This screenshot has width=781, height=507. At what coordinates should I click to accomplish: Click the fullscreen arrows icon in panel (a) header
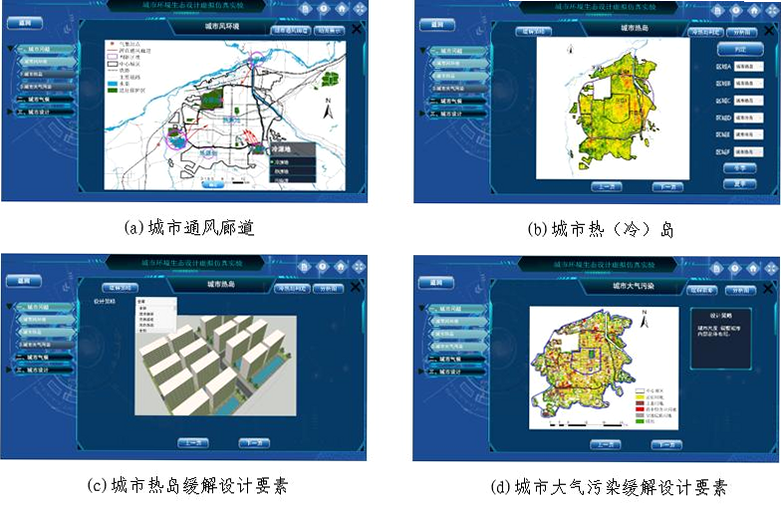tap(360, 8)
